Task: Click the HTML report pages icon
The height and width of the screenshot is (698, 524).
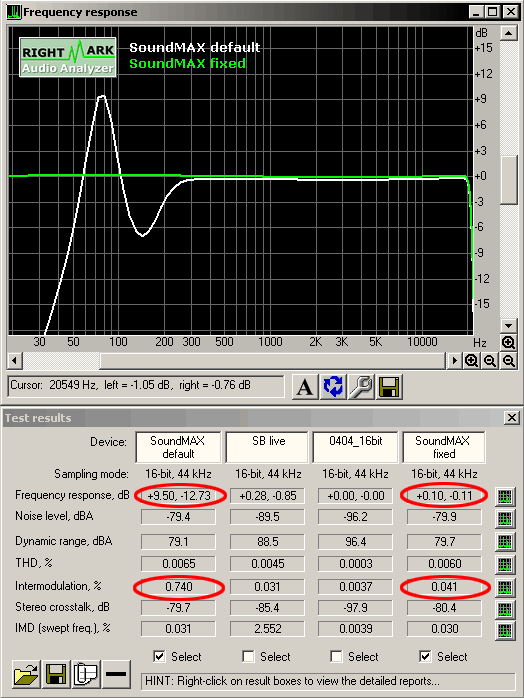Action: pos(85,674)
